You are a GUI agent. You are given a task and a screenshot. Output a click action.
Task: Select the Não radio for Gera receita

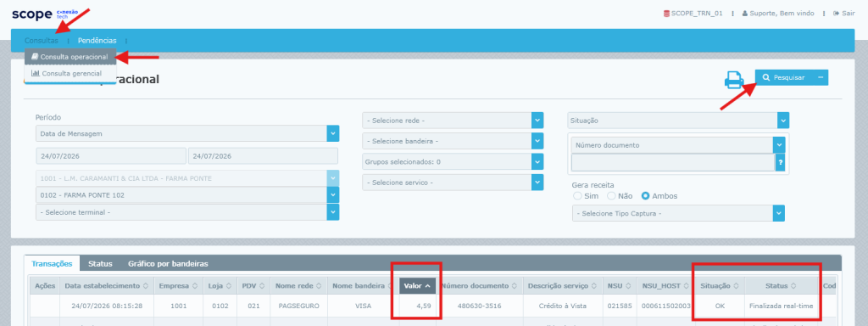(x=612, y=196)
